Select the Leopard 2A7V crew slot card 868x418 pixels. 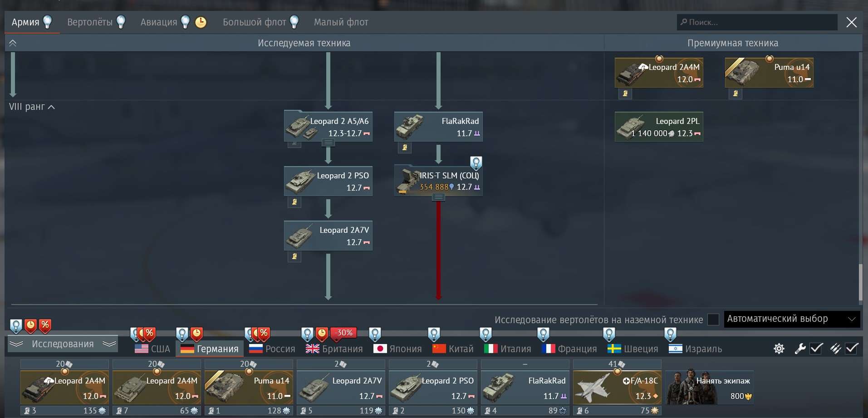[341, 388]
